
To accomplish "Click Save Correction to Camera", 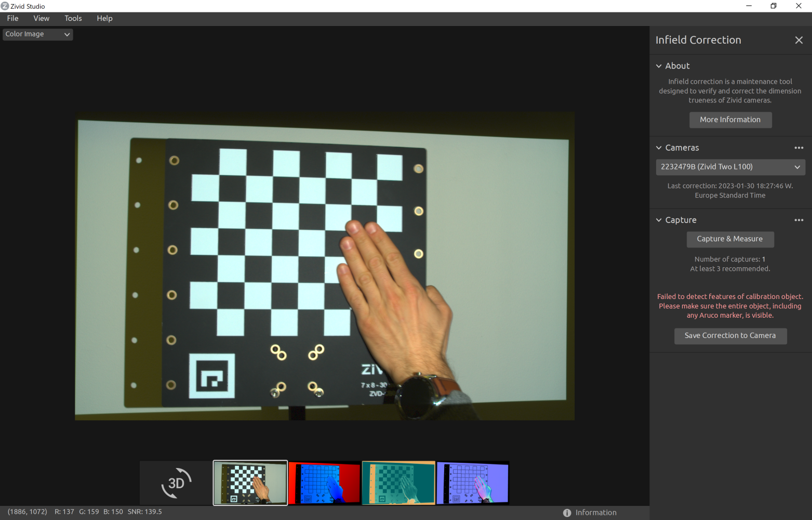I will coord(730,336).
